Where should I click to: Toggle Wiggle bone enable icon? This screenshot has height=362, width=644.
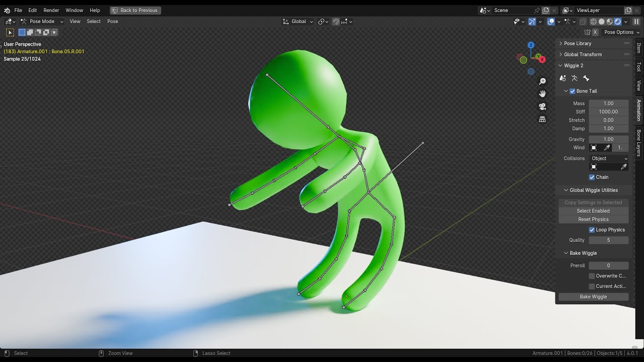(x=586, y=78)
